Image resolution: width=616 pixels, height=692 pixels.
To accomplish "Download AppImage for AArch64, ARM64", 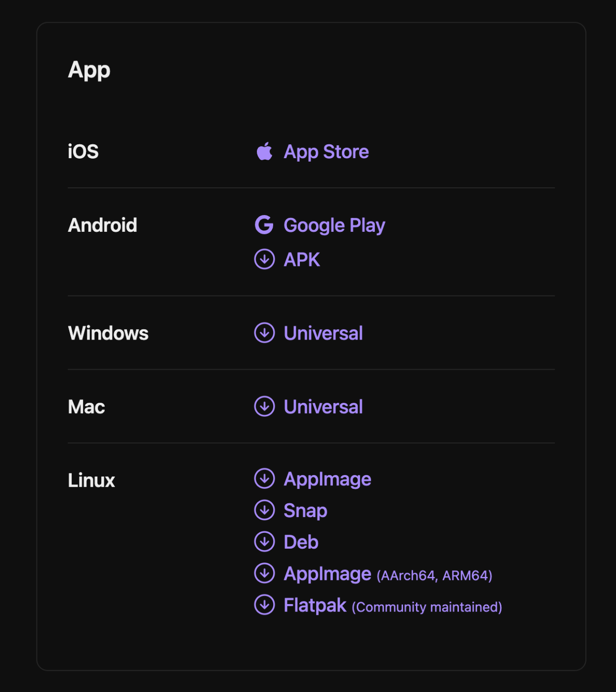I will (x=388, y=574).
